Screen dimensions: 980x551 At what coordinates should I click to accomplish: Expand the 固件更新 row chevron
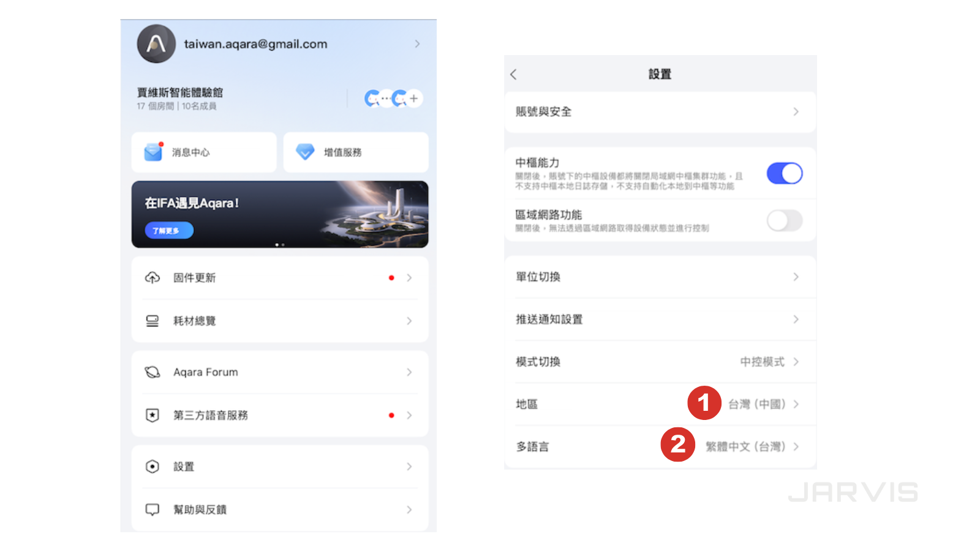[x=409, y=278]
